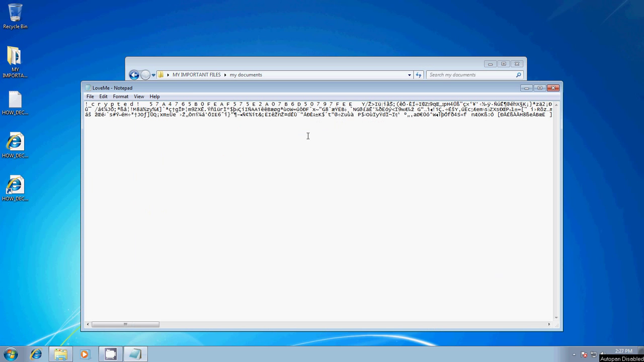This screenshot has height=362, width=644.
Task: Close the Explorer window
Action: click(x=517, y=64)
